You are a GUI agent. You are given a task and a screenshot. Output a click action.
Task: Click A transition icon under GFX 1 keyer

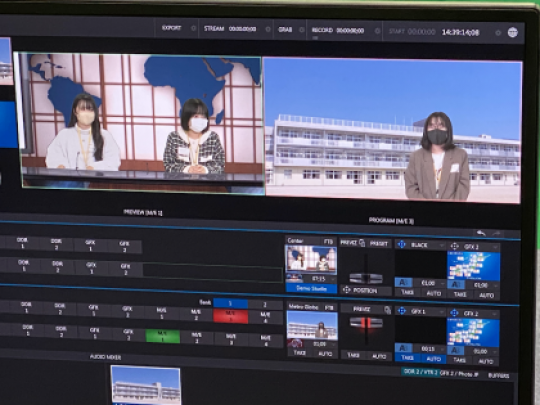[x=404, y=348]
